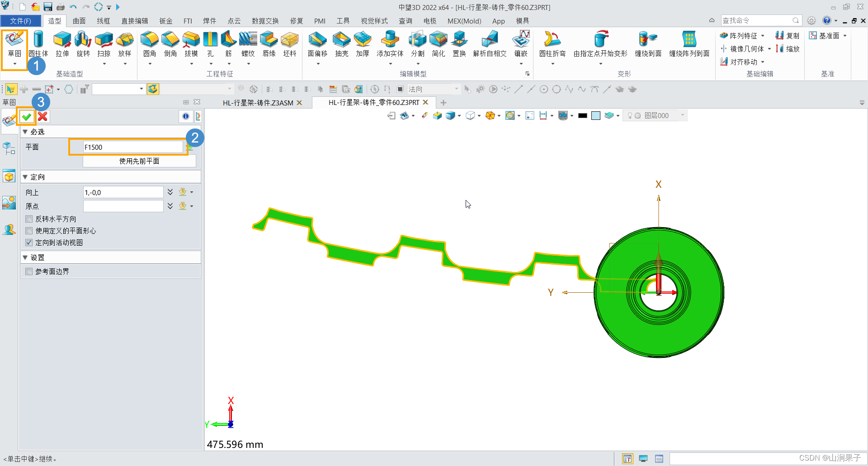Click the 查找命令 search box

(761, 20)
